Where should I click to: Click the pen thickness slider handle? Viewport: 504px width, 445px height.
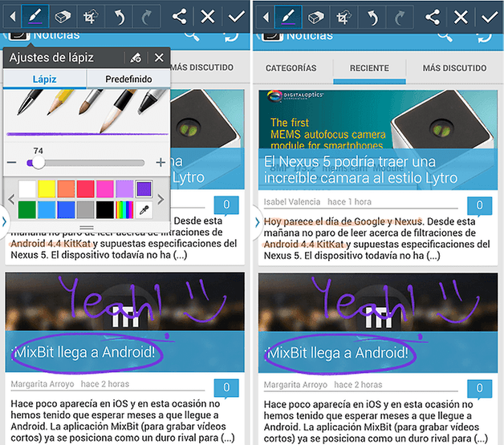(39, 163)
